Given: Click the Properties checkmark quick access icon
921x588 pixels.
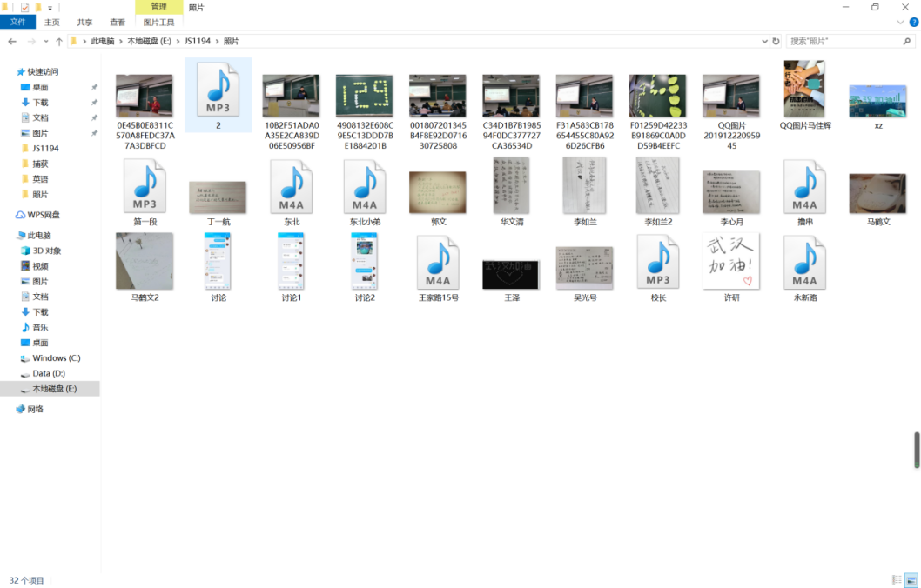Looking at the screenshot, I should (x=24, y=7).
